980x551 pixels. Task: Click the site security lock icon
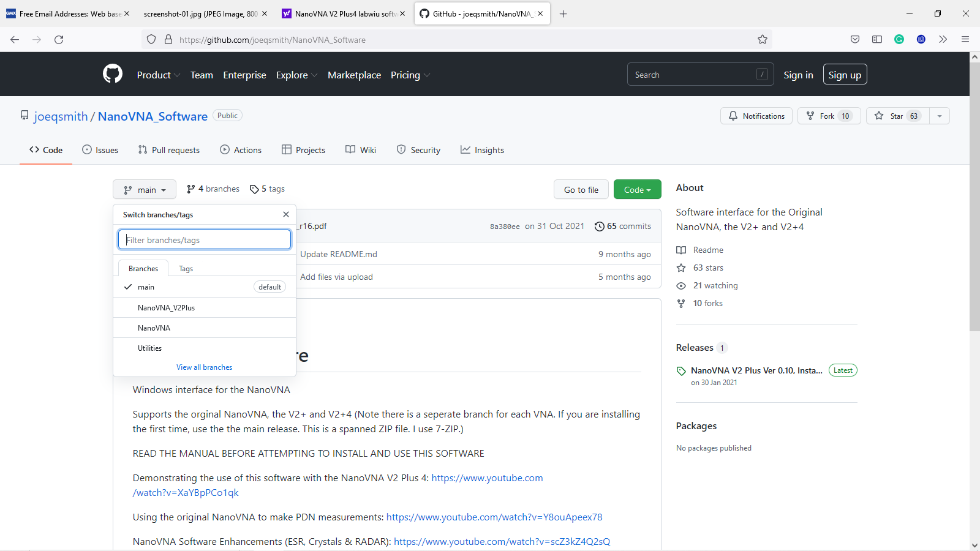(x=168, y=40)
